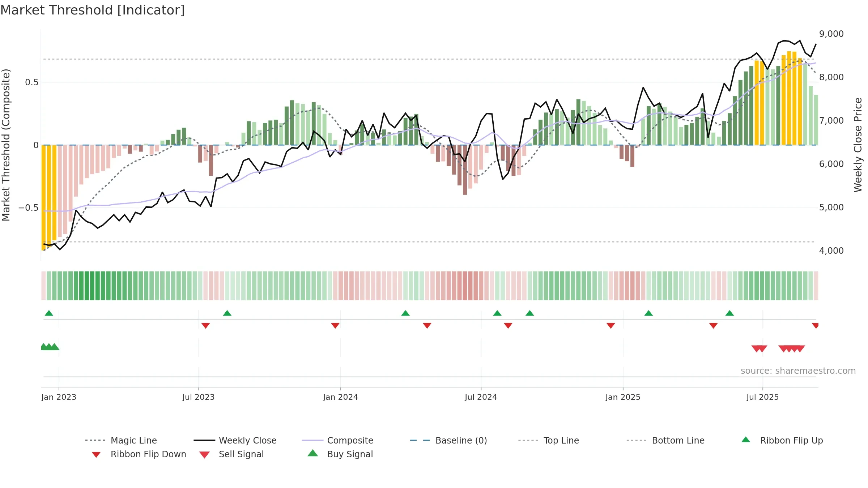
Task: Select Ribbon Flip Down marker just before Jan 2024
Action: [x=335, y=326]
